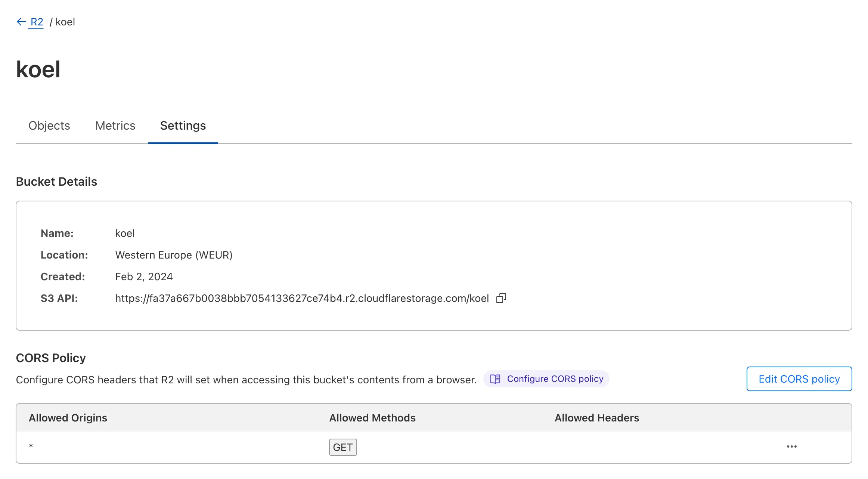
Task: Select the Settings tab
Action: click(x=183, y=126)
